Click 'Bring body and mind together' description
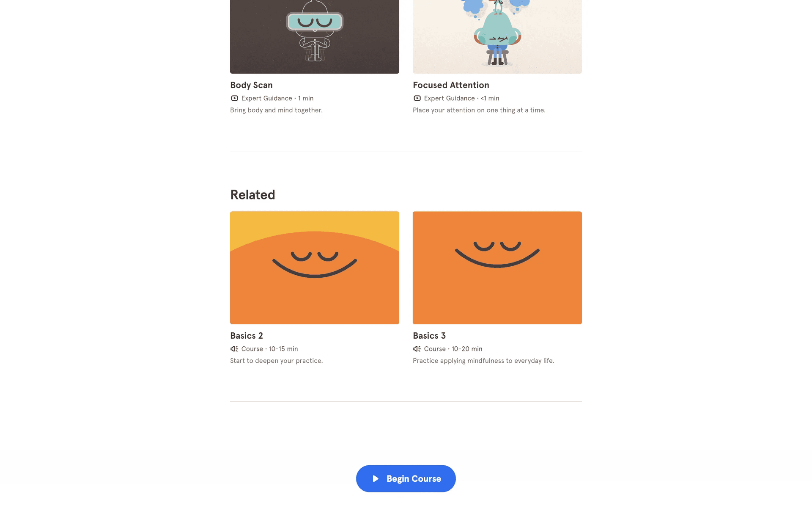The height and width of the screenshot is (508, 812). pos(276,110)
